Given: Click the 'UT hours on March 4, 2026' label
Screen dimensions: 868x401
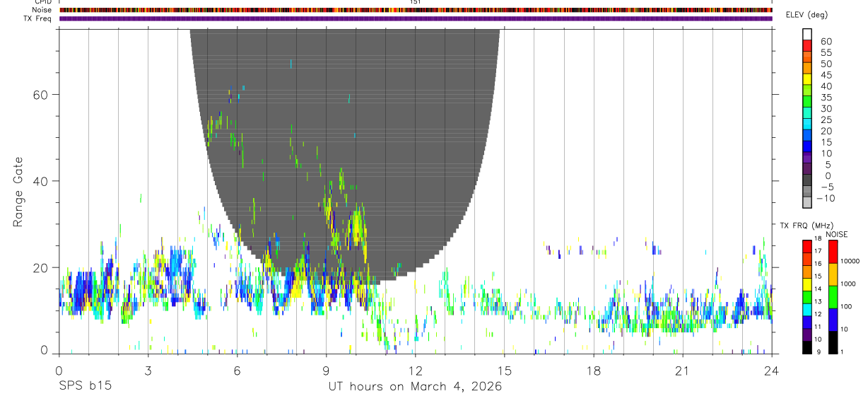Looking at the screenshot, I should [x=416, y=387].
